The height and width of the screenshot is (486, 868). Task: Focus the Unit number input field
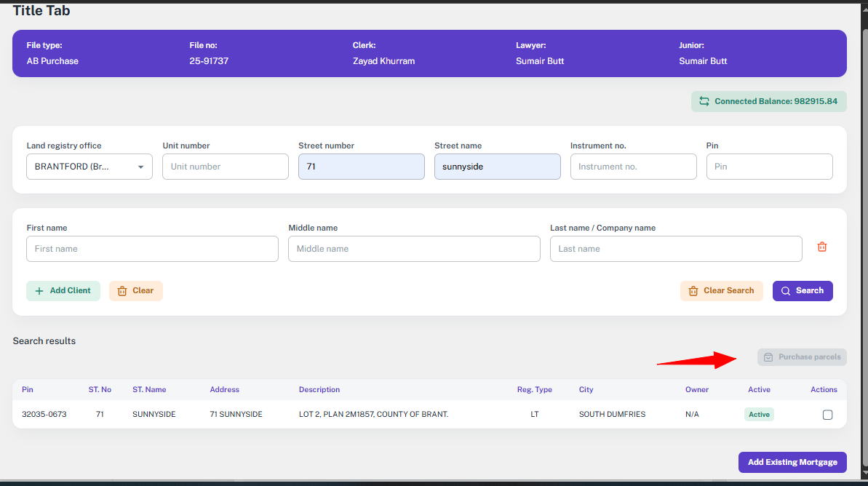225,167
